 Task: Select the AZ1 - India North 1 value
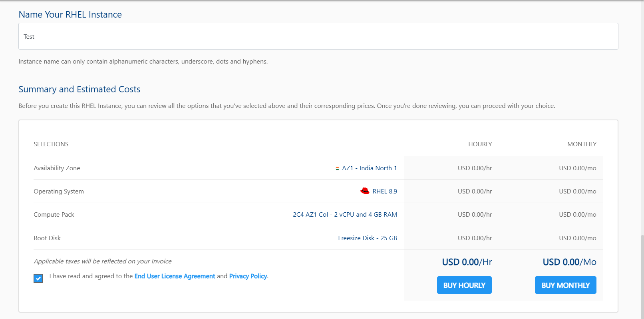coord(369,168)
